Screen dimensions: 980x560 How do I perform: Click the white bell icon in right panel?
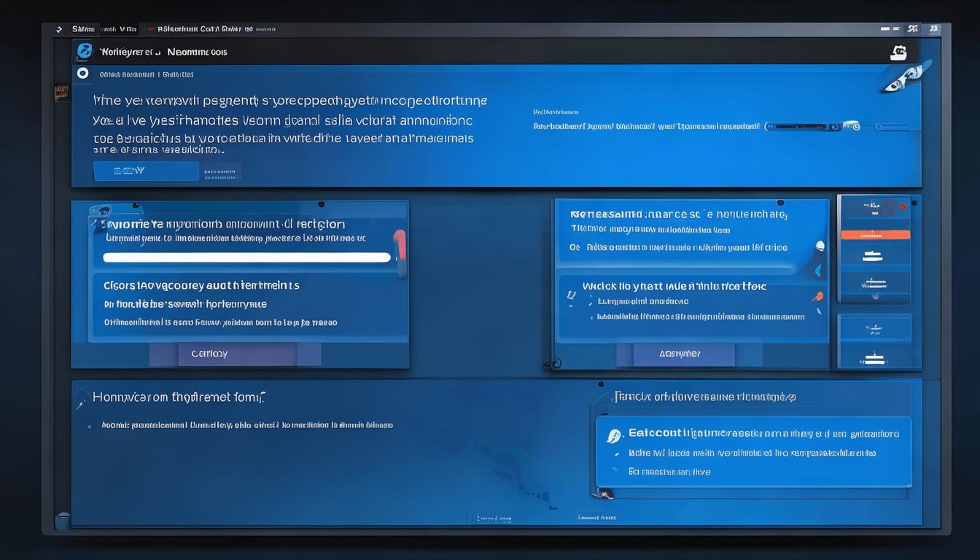tap(820, 246)
